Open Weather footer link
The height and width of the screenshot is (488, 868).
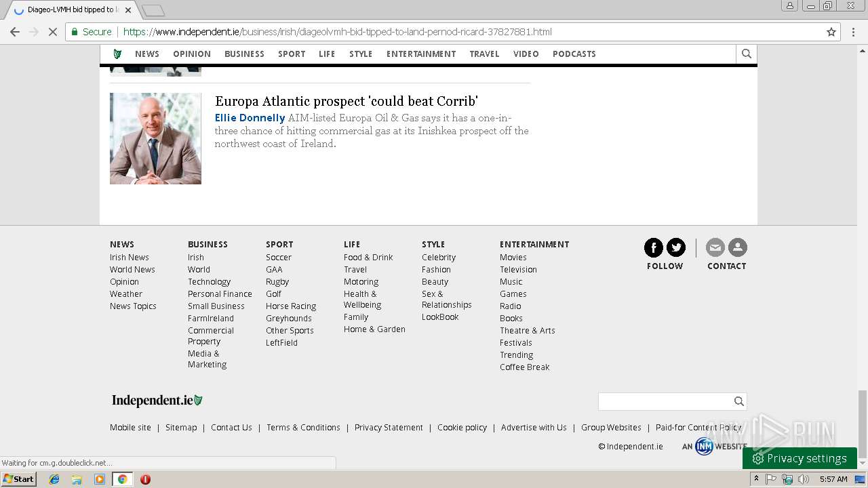pos(126,294)
